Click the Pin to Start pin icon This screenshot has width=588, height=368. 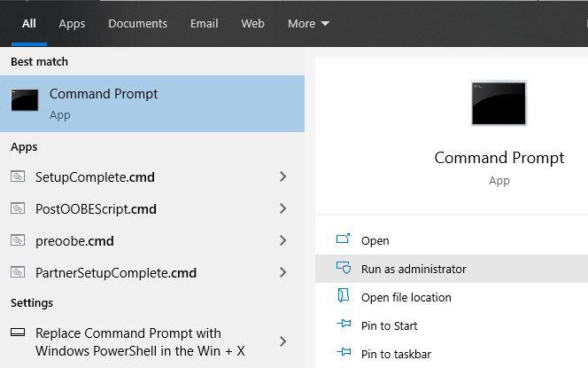click(x=344, y=325)
